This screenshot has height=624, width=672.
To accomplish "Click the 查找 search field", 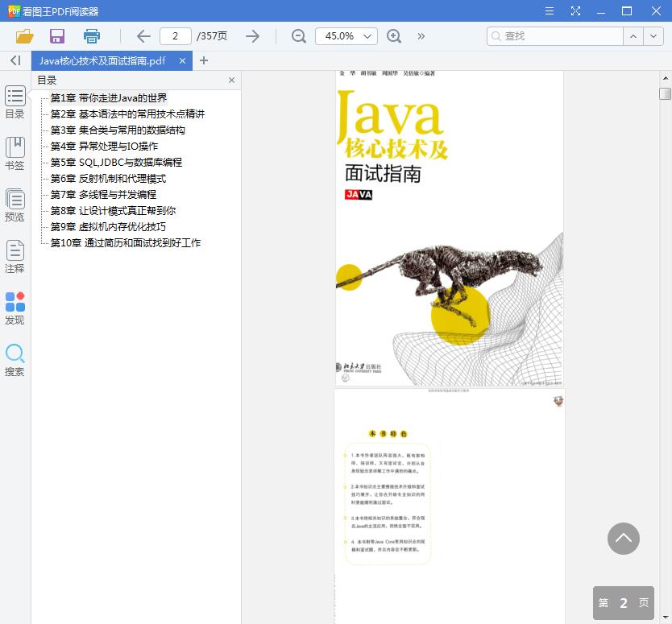I will [554, 36].
